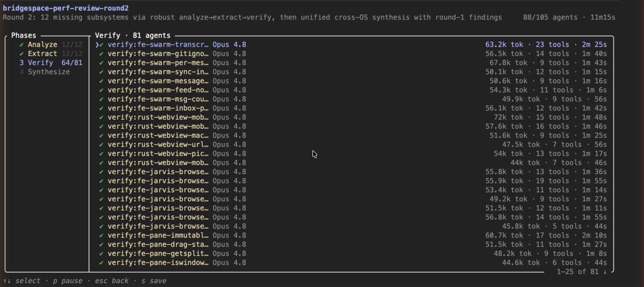Click the checkmark next to Analyze

[x=21, y=45]
